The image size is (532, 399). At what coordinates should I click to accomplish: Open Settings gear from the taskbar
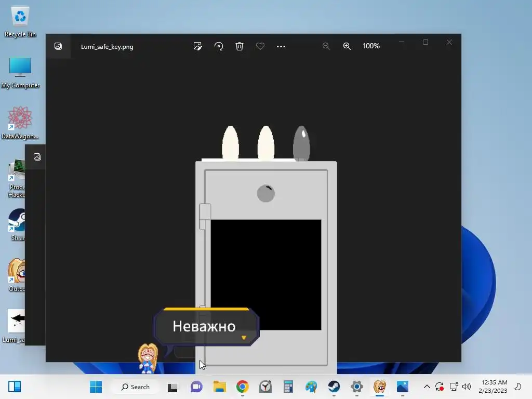[x=356, y=387]
